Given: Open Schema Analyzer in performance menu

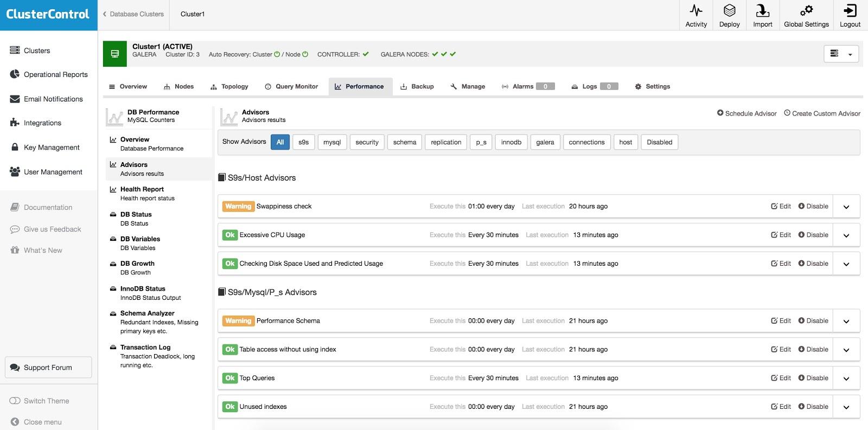Looking at the screenshot, I should [154, 322].
